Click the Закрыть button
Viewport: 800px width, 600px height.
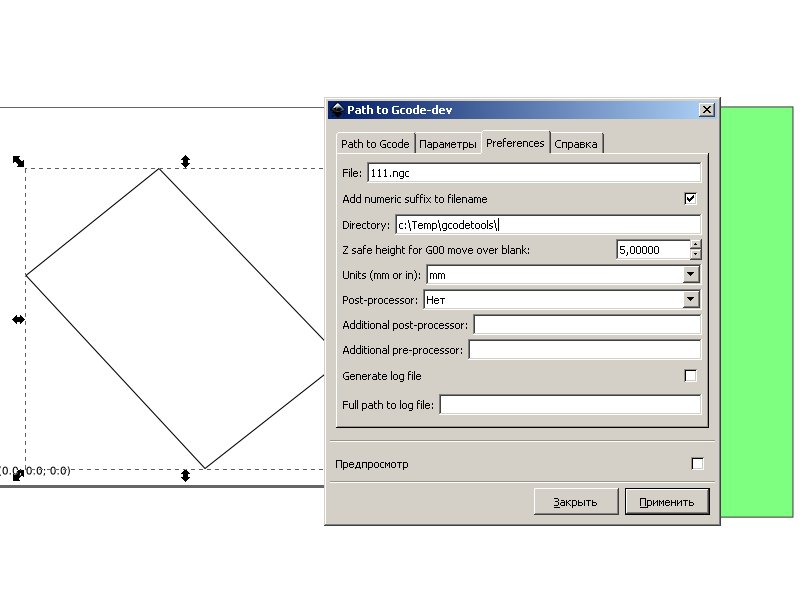[576, 502]
